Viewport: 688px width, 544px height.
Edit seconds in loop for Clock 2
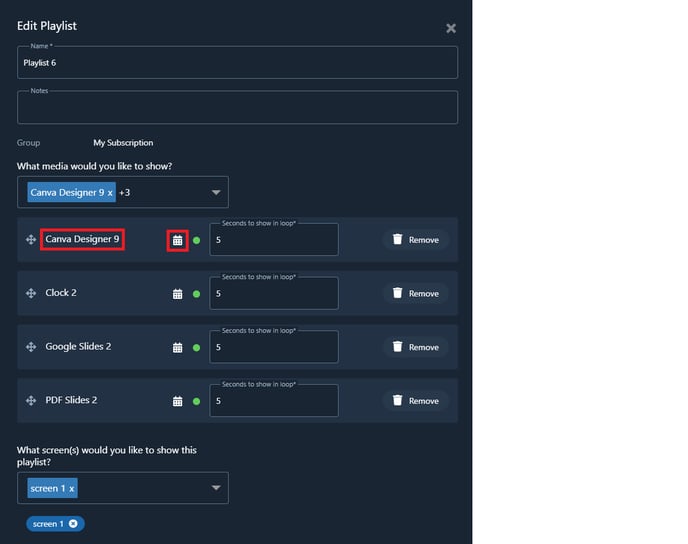click(x=274, y=293)
